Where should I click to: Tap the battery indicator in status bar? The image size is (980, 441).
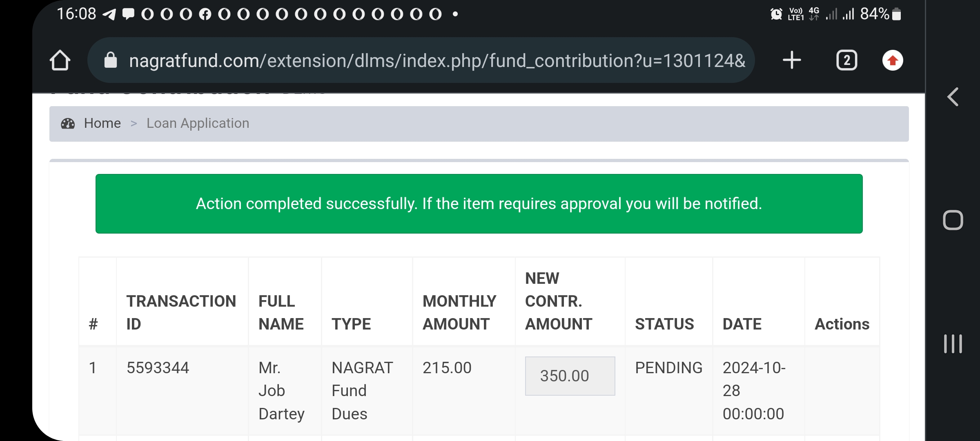click(897, 14)
